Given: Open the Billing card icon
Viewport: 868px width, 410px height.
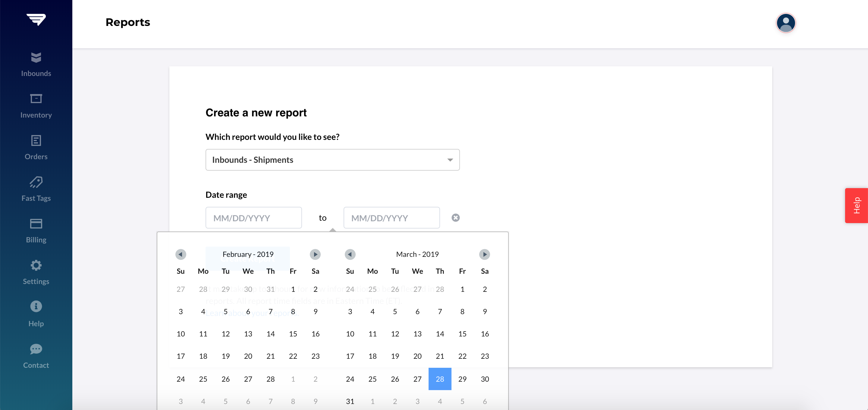Looking at the screenshot, I should pyautogui.click(x=36, y=224).
